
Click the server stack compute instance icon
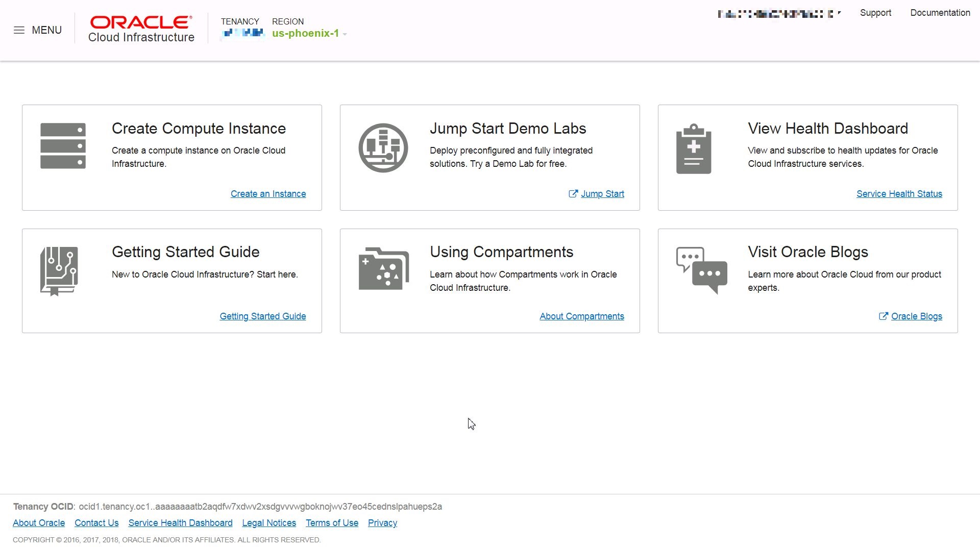(x=63, y=146)
